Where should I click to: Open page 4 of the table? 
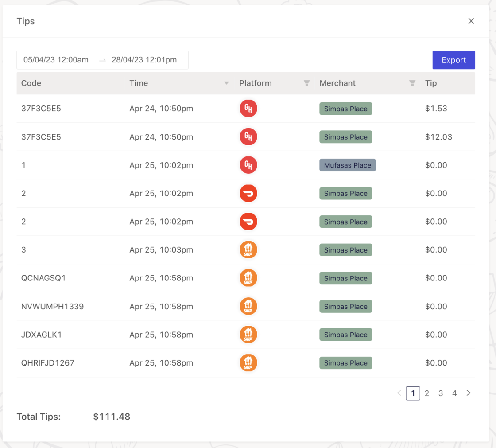click(x=454, y=393)
